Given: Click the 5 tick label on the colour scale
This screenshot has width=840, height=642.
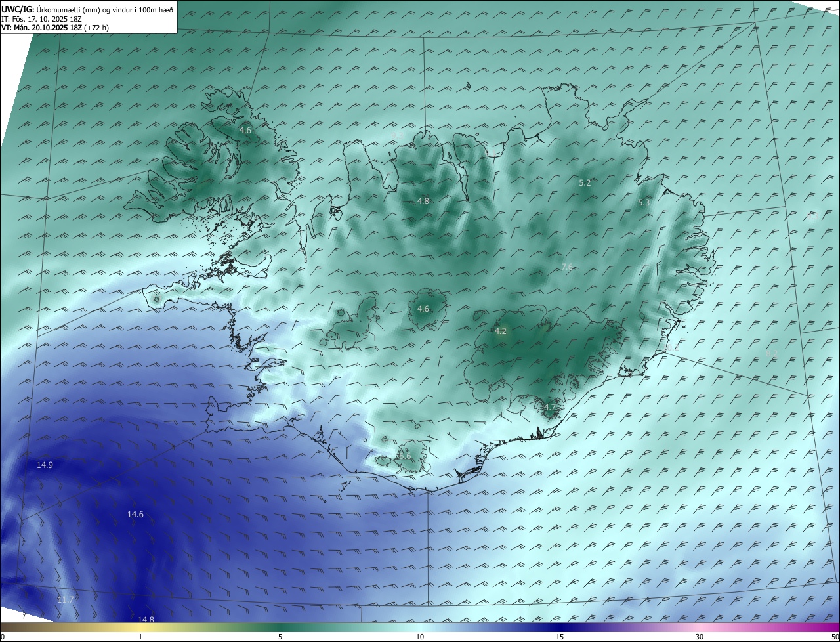Looking at the screenshot, I should tap(280, 637).
